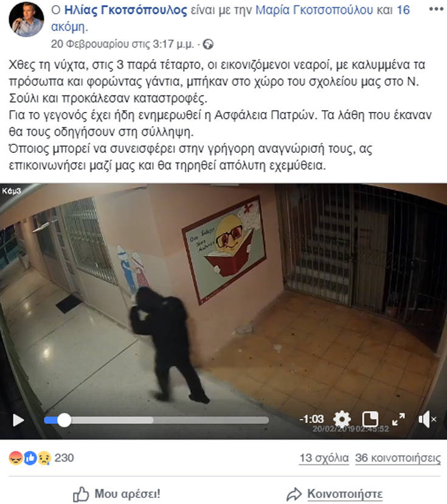
Task: Click the video progress slider handle
Action: (x=64, y=420)
